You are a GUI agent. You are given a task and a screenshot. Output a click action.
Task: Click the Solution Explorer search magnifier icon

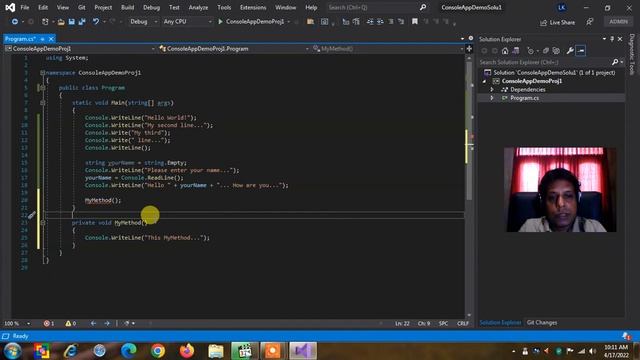(615, 62)
